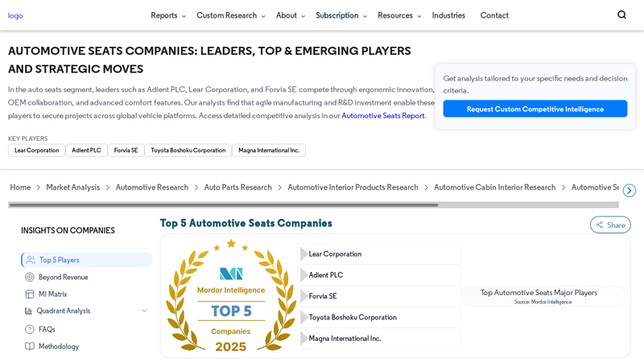The width and height of the screenshot is (644, 362).
Task: Open the Resources dropdown menu
Action: [x=399, y=15]
